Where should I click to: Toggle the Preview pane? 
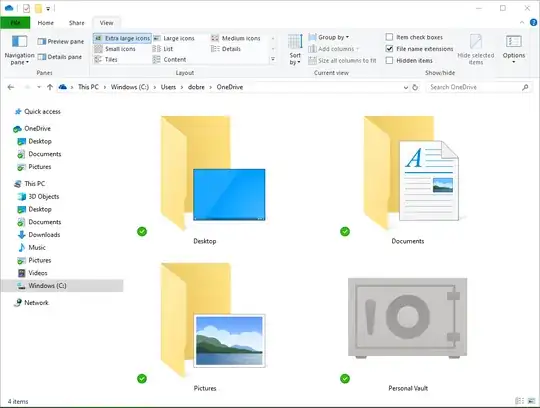pos(61,41)
